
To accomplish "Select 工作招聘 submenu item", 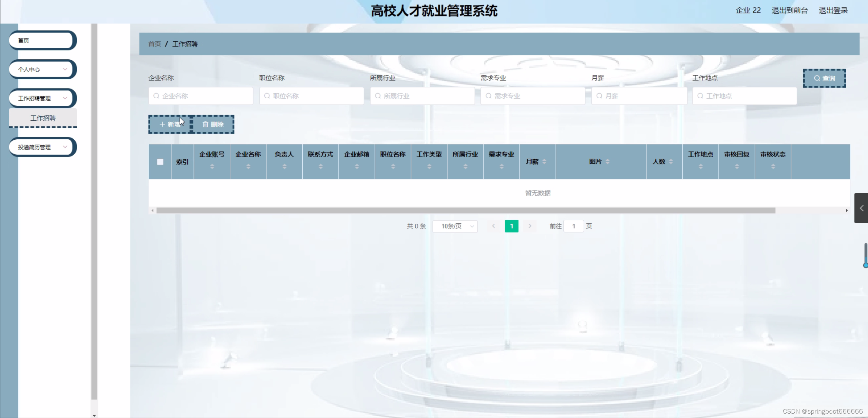I will 43,118.
